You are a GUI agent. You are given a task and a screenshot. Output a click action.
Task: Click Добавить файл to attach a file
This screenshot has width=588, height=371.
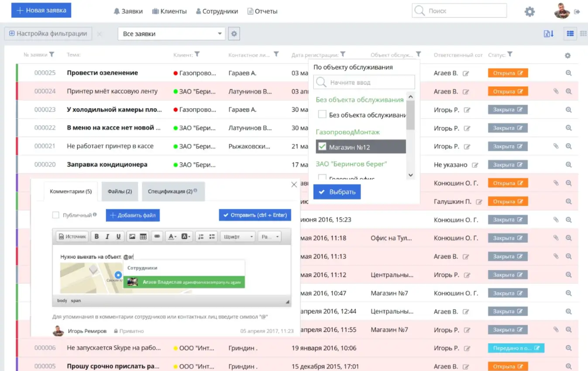132,215
